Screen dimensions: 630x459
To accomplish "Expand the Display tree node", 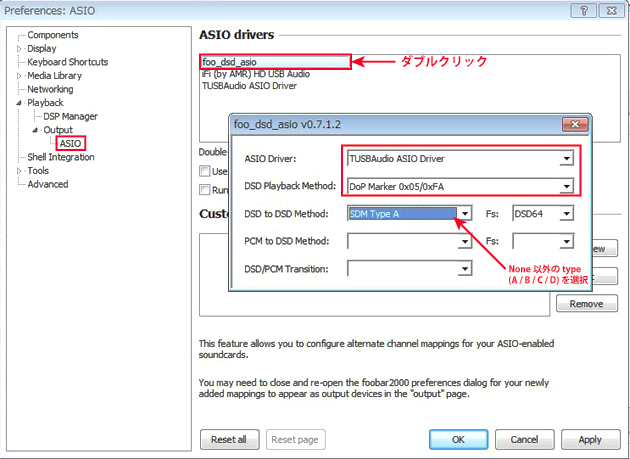I will tap(18, 48).
